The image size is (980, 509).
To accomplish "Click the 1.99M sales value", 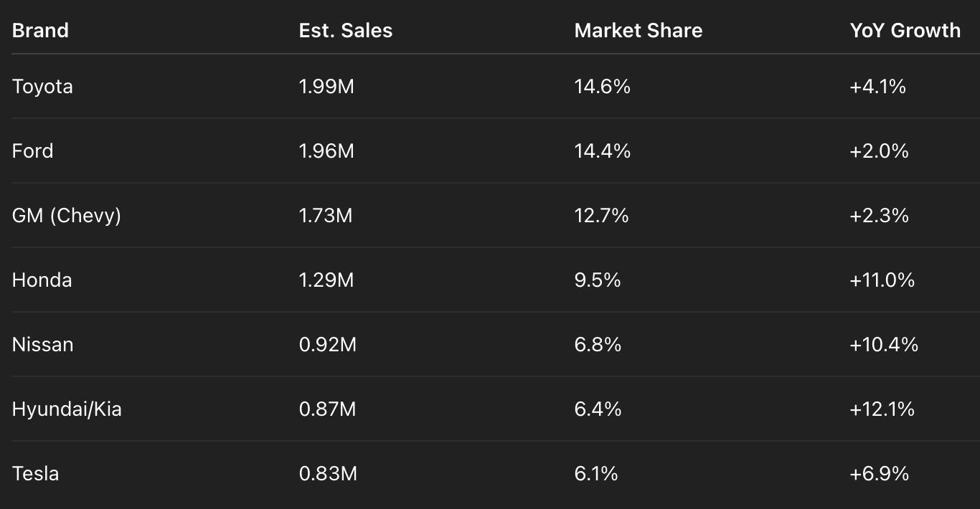I will (326, 87).
